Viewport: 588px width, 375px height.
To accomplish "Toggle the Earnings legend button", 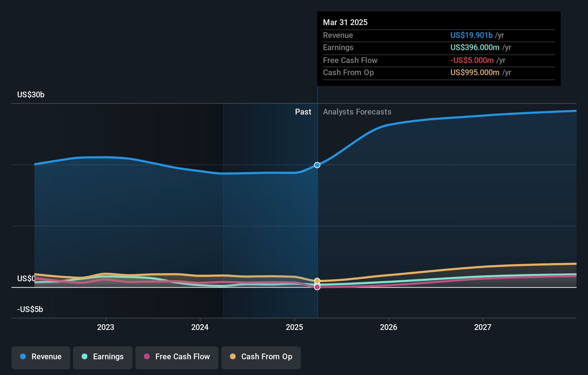I will [x=103, y=357].
